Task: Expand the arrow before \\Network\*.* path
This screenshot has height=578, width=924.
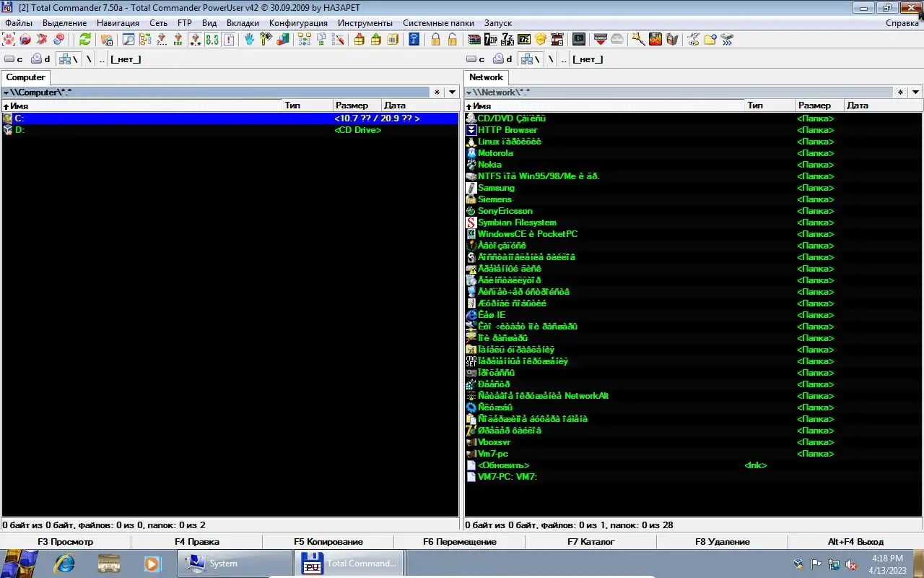Action: (468, 92)
